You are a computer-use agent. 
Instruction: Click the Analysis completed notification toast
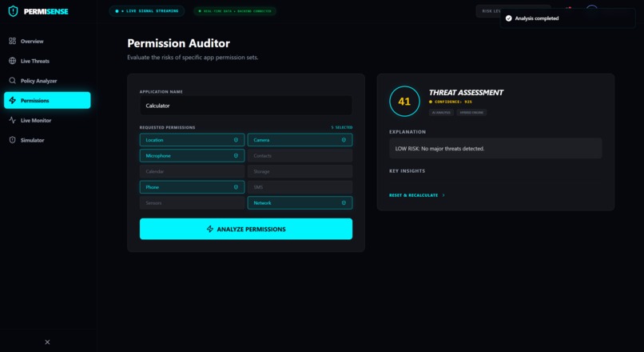[x=567, y=18]
